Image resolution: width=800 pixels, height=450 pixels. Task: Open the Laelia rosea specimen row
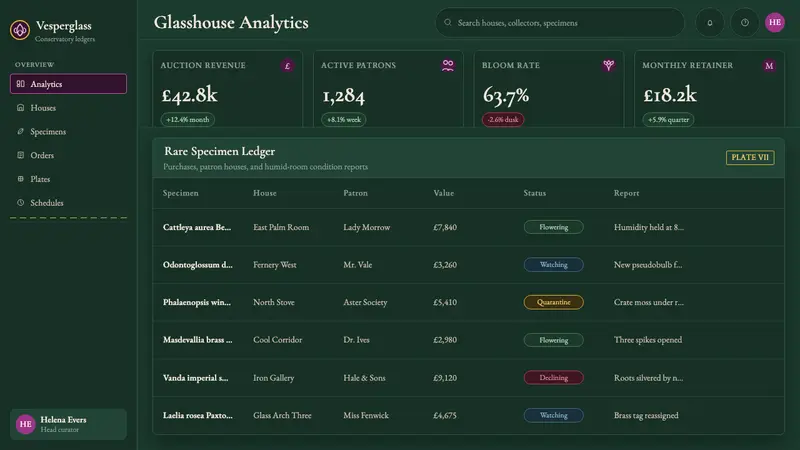click(468, 415)
